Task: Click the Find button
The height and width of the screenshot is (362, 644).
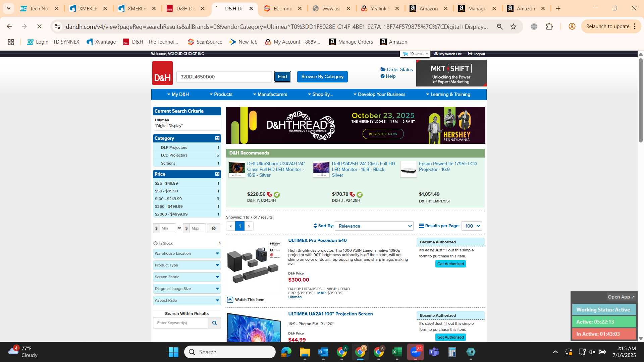Action: 282,76
